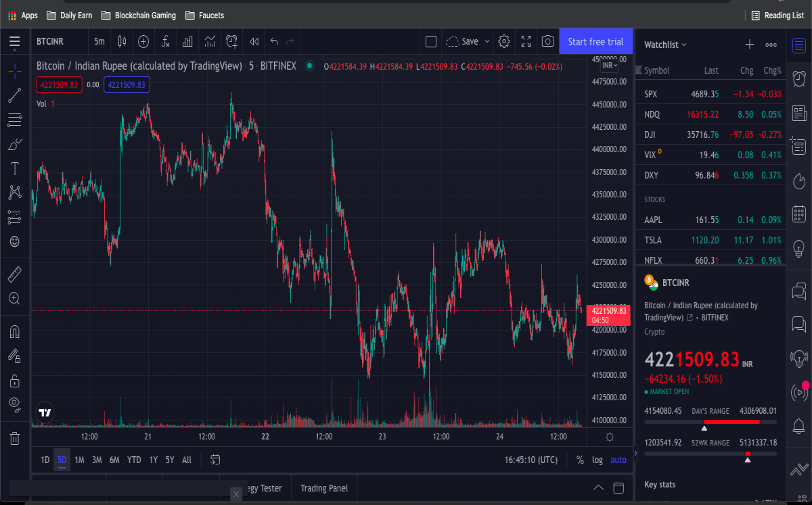
Task: Click the Start free trial button
Action: tap(595, 42)
